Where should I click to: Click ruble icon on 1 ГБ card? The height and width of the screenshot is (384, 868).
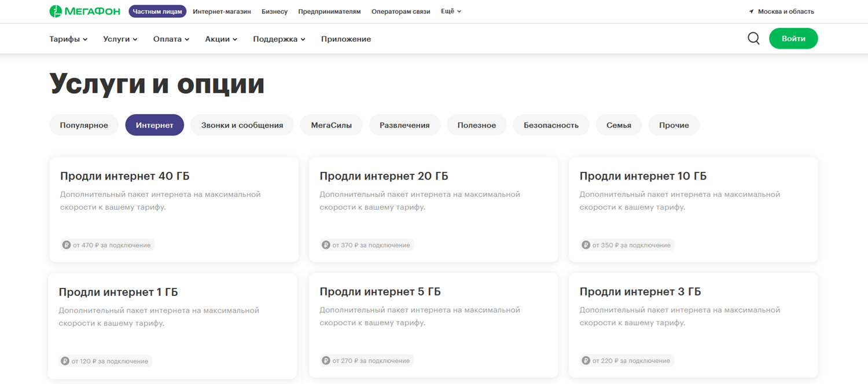point(65,361)
